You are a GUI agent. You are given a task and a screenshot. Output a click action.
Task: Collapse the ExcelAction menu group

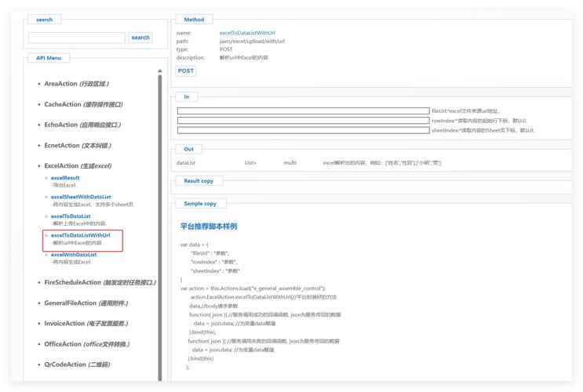pos(78,166)
